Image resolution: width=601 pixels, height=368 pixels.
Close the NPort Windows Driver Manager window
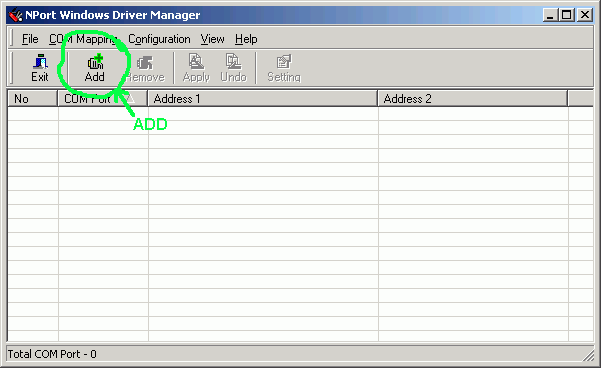pos(585,15)
